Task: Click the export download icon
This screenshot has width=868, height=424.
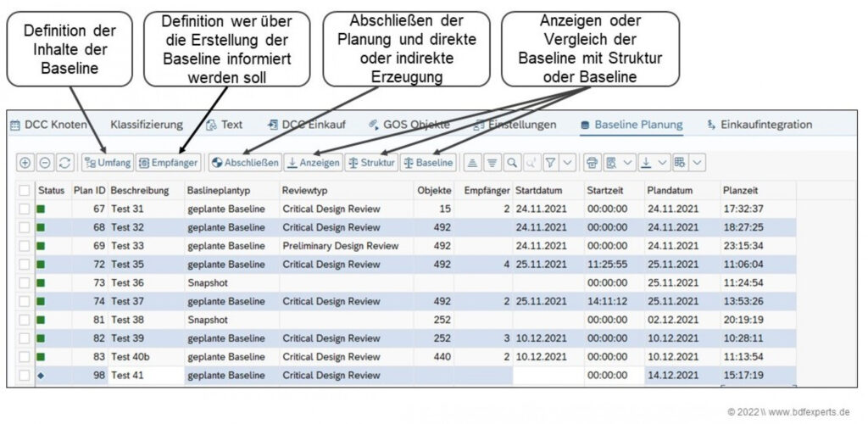Action: (646, 163)
